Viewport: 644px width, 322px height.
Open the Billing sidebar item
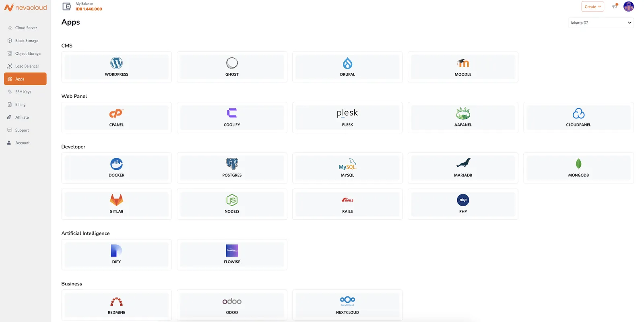(20, 105)
